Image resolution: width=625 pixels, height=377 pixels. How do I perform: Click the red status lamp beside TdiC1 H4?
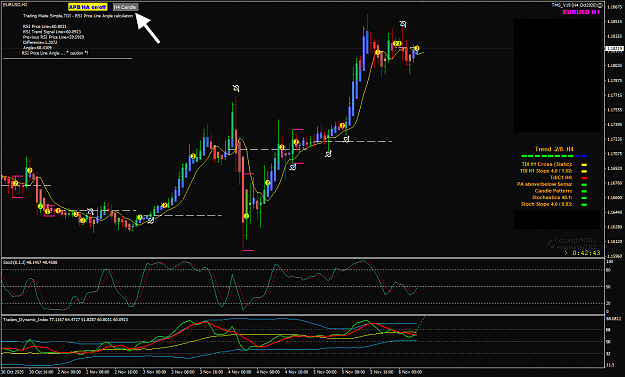pyautogui.click(x=584, y=178)
